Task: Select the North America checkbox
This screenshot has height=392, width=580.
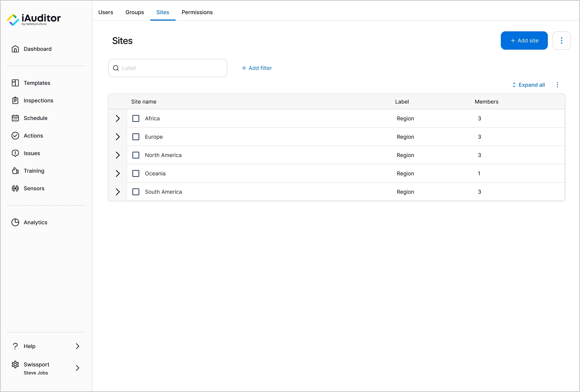Action: click(136, 155)
